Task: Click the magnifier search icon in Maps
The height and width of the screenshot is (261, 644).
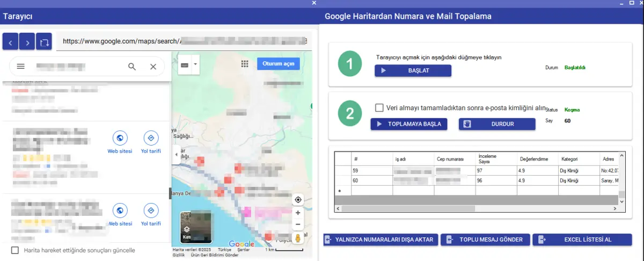Action: coord(132,67)
